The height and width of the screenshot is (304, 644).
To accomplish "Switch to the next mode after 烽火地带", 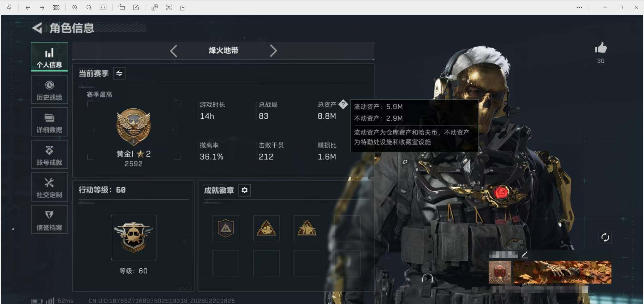I will [x=274, y=51].
